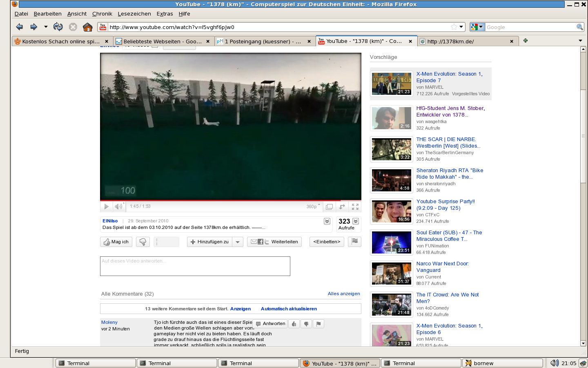Flag the video with the flag icon

point(354,242)
